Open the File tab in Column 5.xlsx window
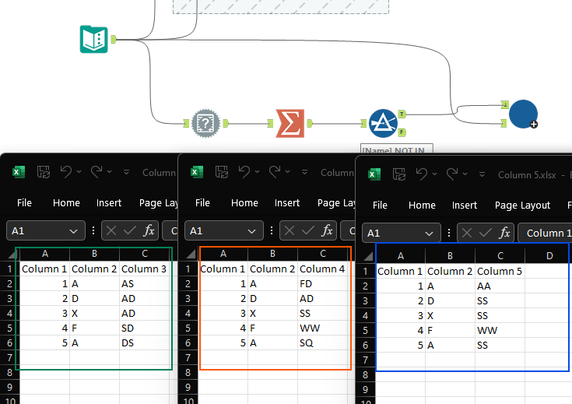Screen dimensions: 572x404 click(x=380, y=205)
